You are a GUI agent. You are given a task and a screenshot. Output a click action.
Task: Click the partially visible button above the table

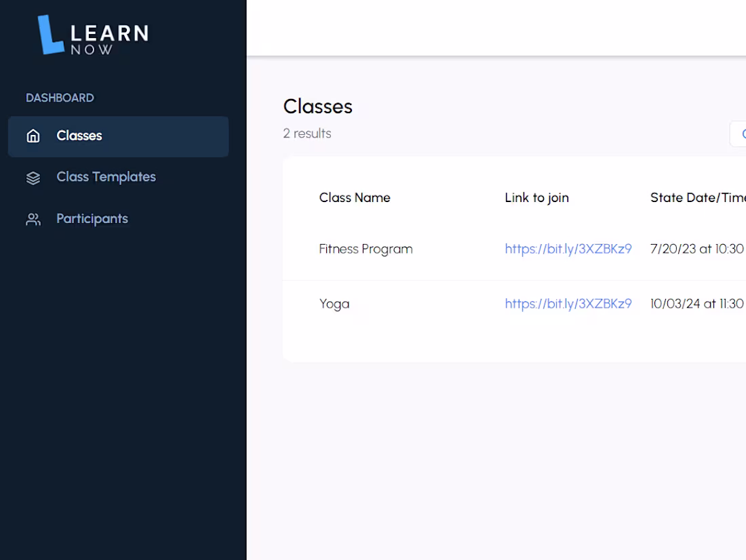coord(741,134)
